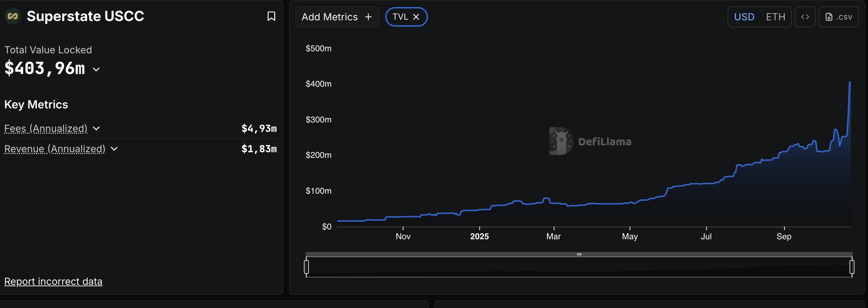Expand the Total Value Locked breakdown
Viewport: 868px width, 308px height.
coord(96,69)
